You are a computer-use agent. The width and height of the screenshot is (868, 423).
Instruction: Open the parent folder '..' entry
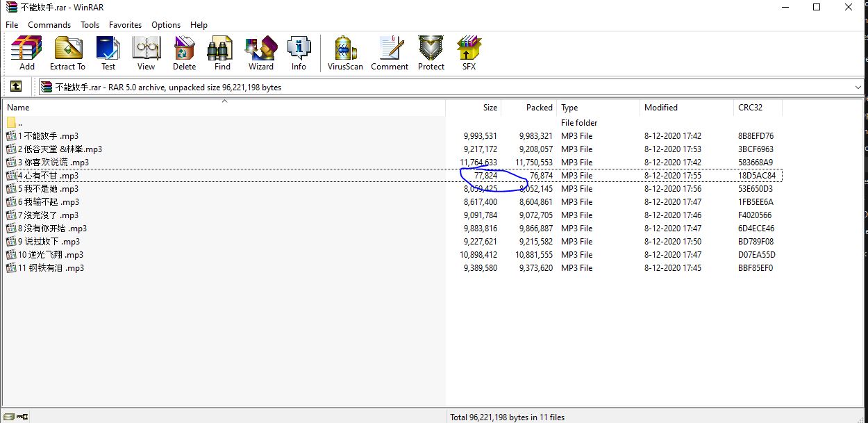[20, 123]
